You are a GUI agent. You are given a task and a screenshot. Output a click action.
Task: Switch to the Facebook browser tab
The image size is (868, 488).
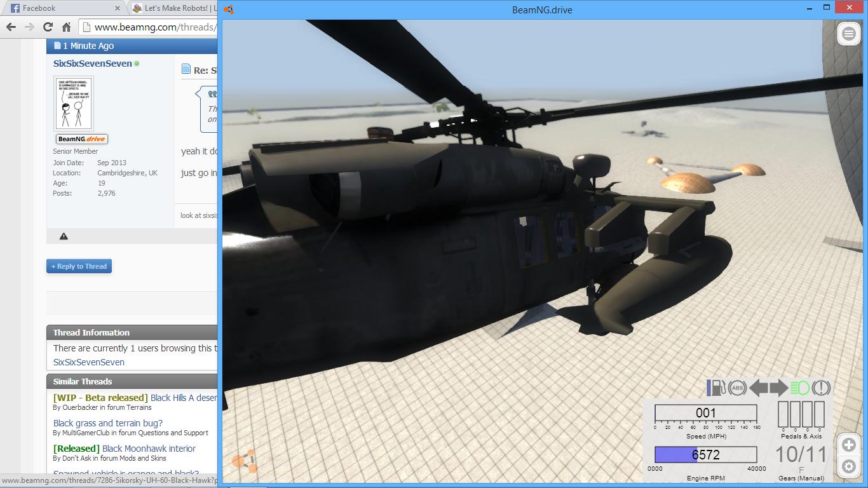(x=64, y=8)
